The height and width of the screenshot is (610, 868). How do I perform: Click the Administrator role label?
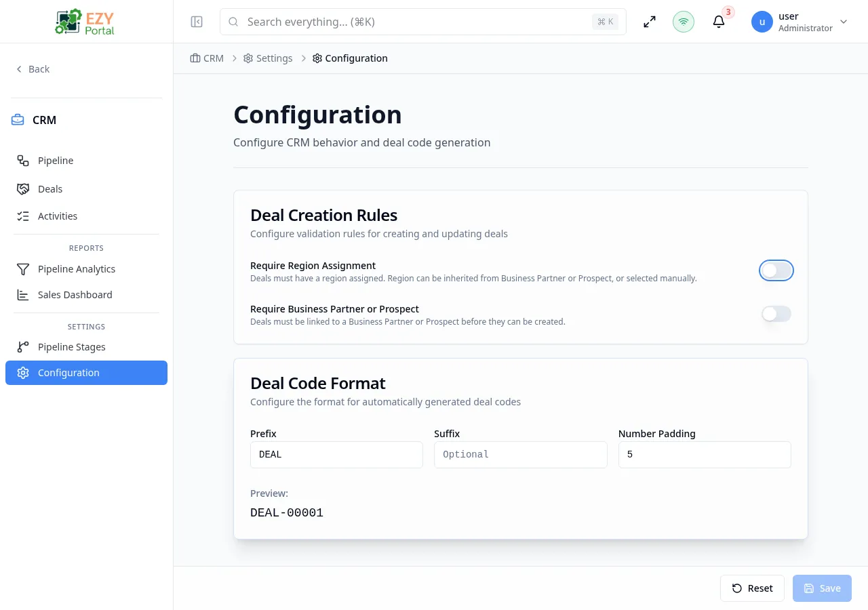point(806,28)
